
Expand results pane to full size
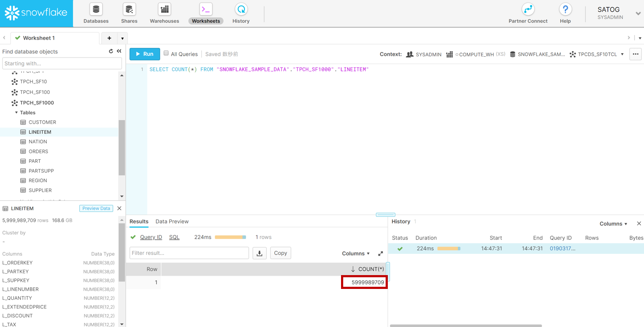click(380, 253)
